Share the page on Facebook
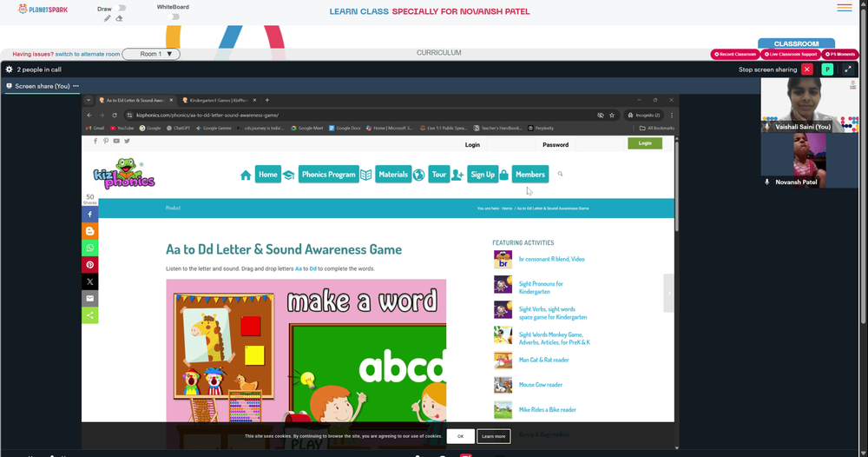Screen dimensions: 868x457 coord(89,215)
